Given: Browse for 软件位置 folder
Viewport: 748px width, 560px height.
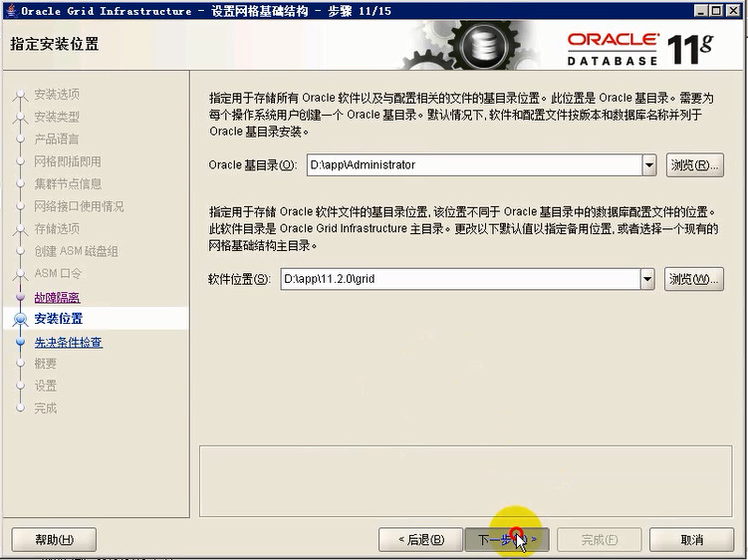Looking at the screenshot, I should pos(693,279).
